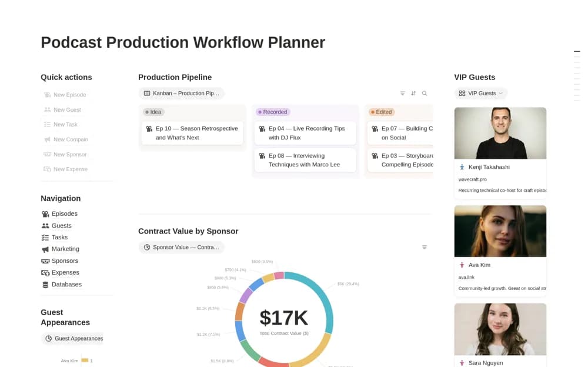Open Ep 08 Interviewing Techniques card
Image resolution: width=588 pixels, height=367 pixels.
point(305,160)
